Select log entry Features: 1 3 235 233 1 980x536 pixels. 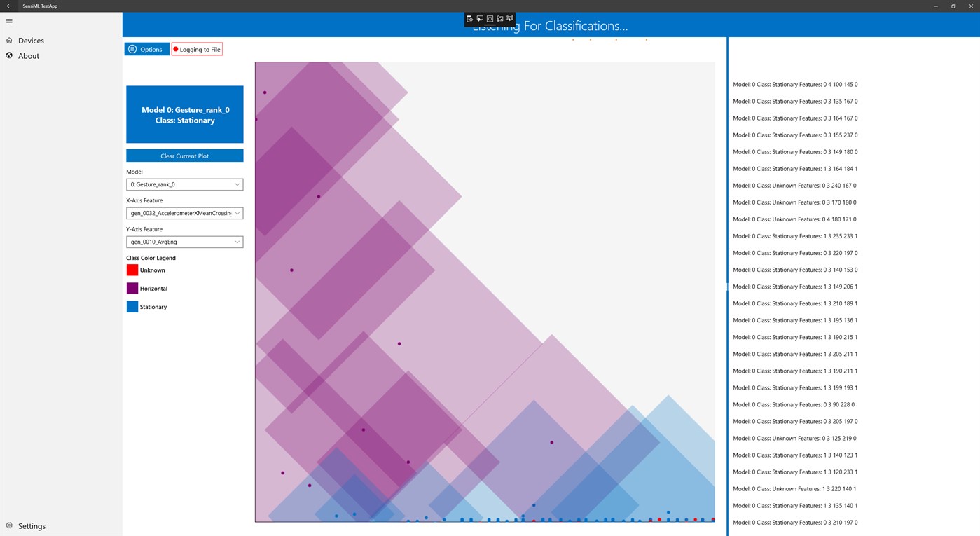pyautogui.click(x=795, y=236)
